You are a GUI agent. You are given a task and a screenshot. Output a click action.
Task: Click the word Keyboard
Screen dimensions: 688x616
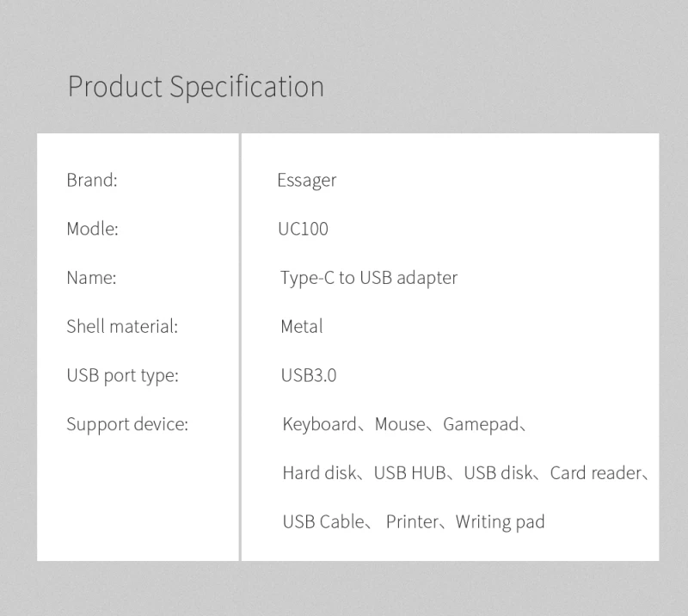[x=319, y=424]
